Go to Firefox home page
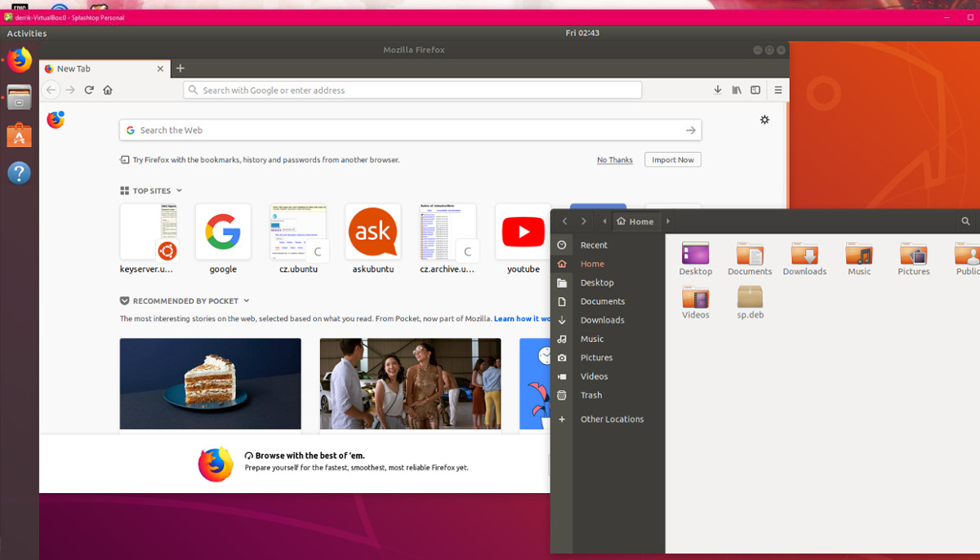Screen dimensions: 980x560 click(108, 91)
